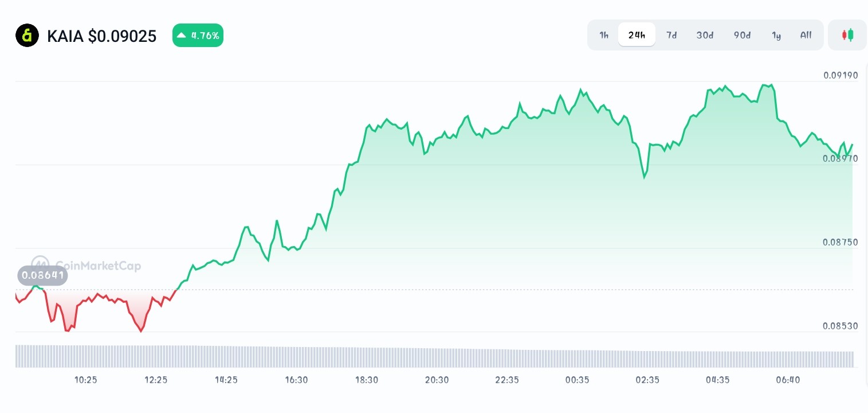
Task: Click the 16:30 time axis label
Action: click(296, 380)
